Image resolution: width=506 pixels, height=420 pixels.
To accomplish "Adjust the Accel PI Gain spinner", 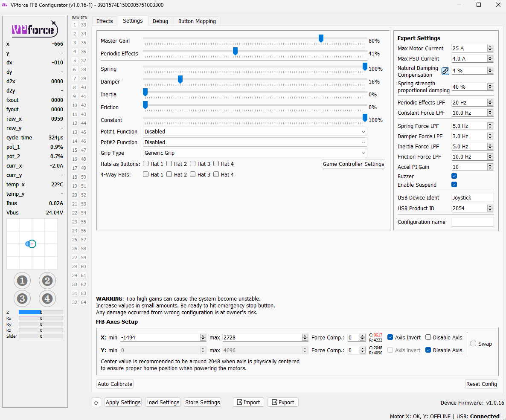I will click(490, 167).
